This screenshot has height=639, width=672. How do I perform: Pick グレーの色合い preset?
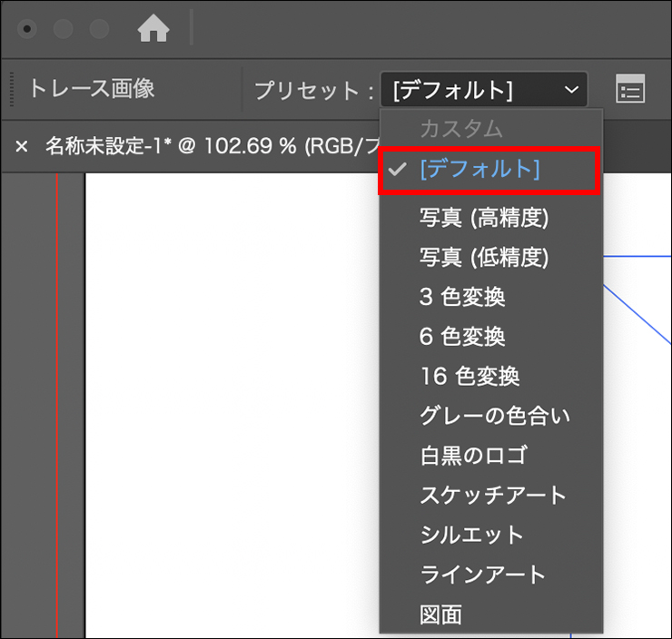495,416
